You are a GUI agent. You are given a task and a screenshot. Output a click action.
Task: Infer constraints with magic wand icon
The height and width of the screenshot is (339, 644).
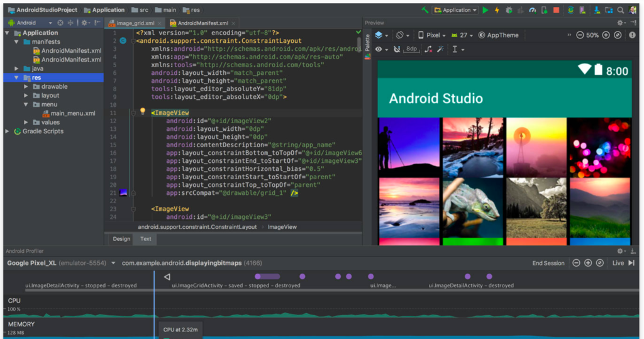point(440,49)
